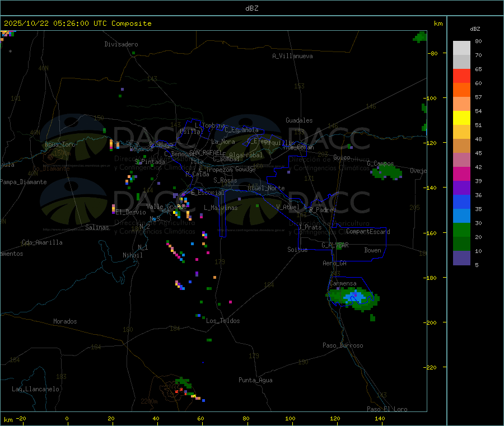
Task: Click the dBZ title at top
Action: coord(251,8)
